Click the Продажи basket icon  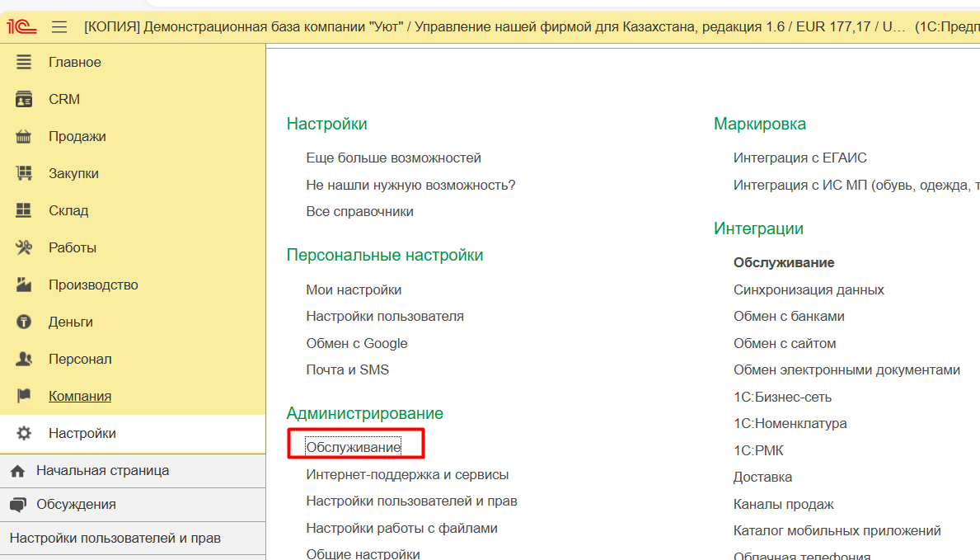click(24, 137)
